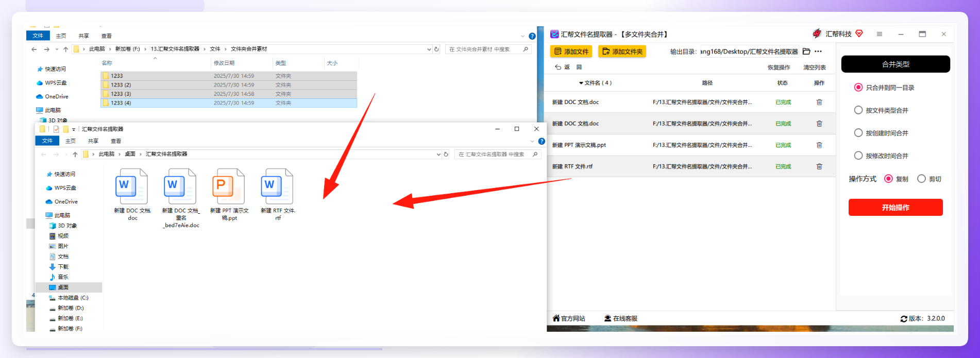Click the 添加文件夹 button
The image size is (980, 358).
click(x=622, y=52)
